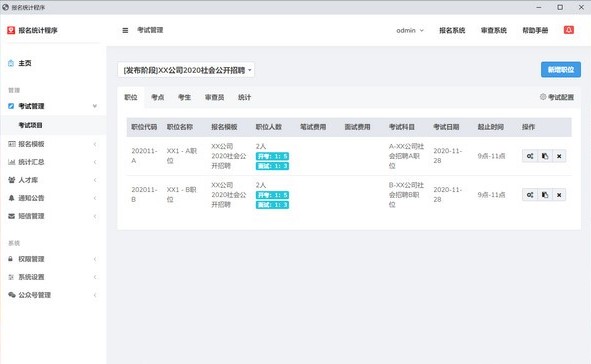Open the exam project selection dropdown
The width and height of the screenshot is (591, 364).
[186, 70]
